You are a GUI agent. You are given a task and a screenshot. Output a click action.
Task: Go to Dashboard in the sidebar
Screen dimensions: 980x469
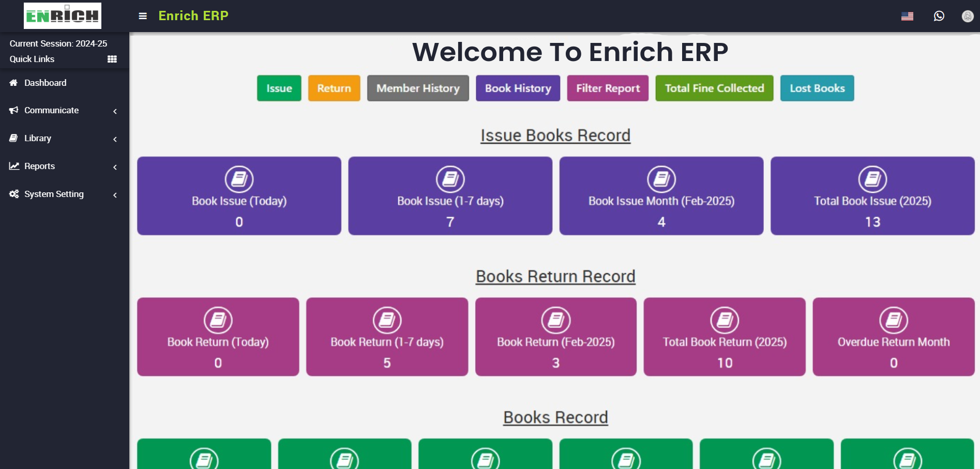(45, 83)
